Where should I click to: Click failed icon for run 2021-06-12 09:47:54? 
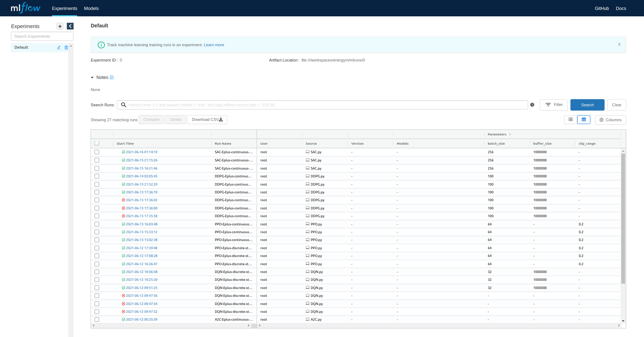(x=123, y=304)
